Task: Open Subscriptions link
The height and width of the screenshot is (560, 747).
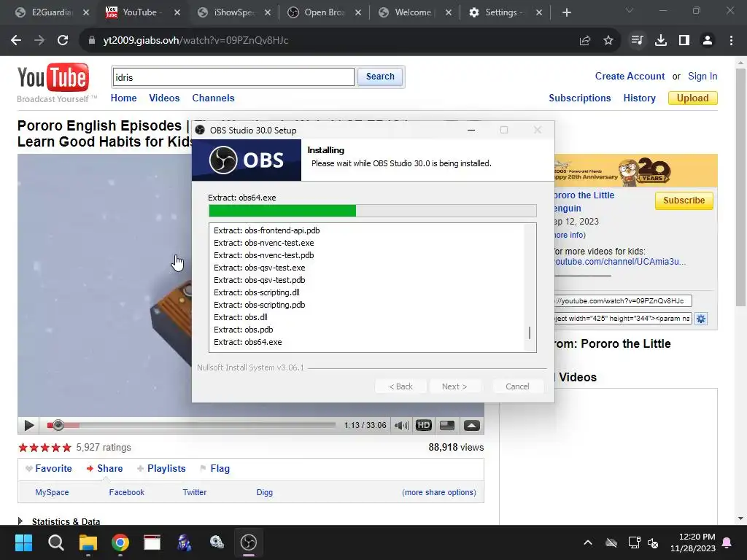Action: (x=579, y=98)
